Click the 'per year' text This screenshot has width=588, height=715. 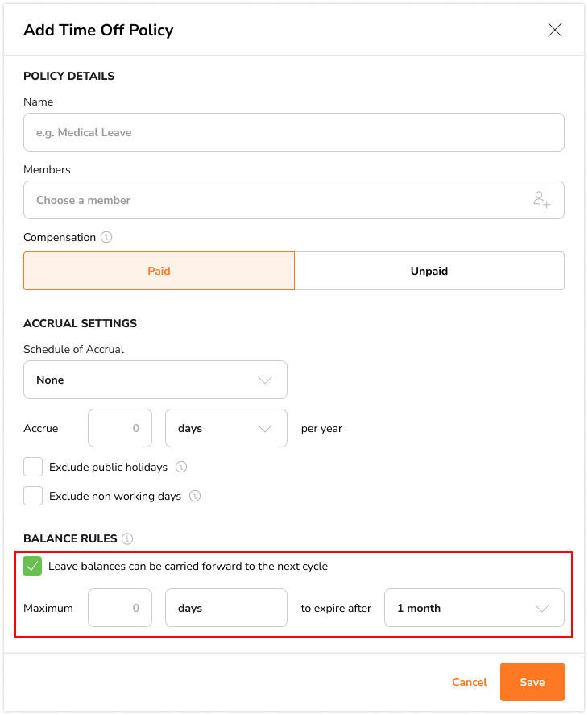click(322, 429)
